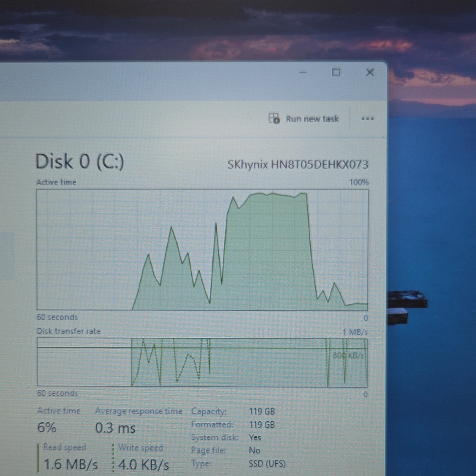The width and height of the screenshot is (476, 476).
Task: Click the 0.3 ms response time value
Action: click(x=116, y=428)
